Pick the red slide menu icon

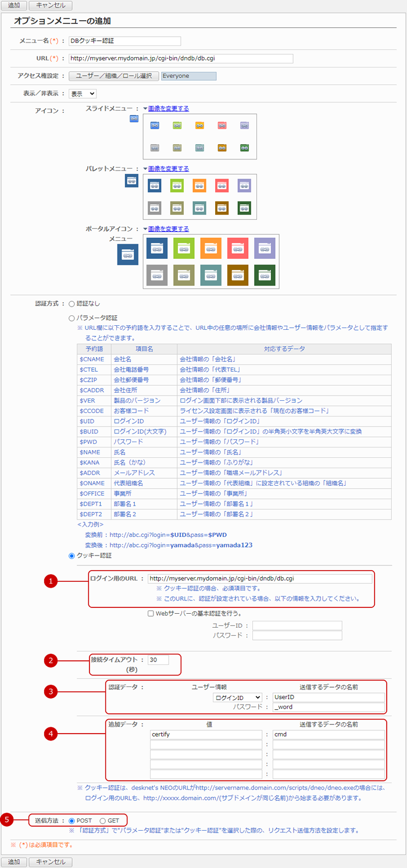click(222, 125)
